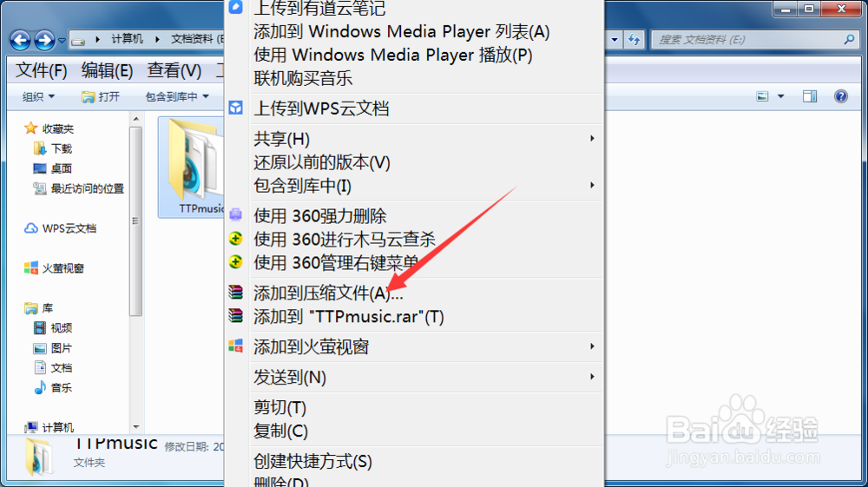
Task: Click the Favorites star icon
Action: coord(31,128)
